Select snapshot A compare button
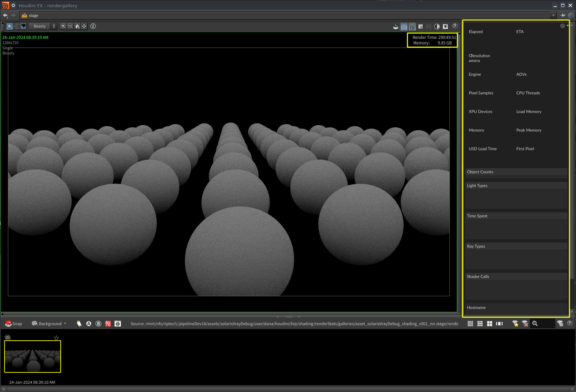576x392 pixels. [x=89, y=323]
